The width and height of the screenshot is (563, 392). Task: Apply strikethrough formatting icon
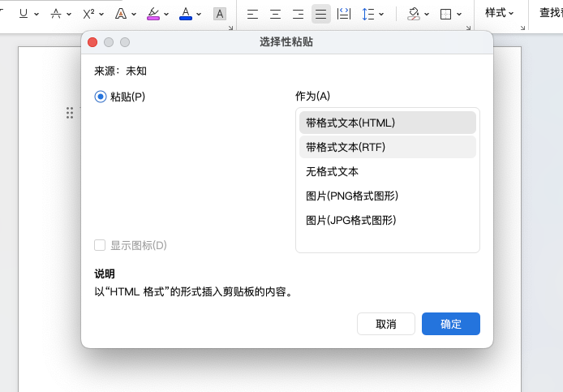click(x=56, y=14)
